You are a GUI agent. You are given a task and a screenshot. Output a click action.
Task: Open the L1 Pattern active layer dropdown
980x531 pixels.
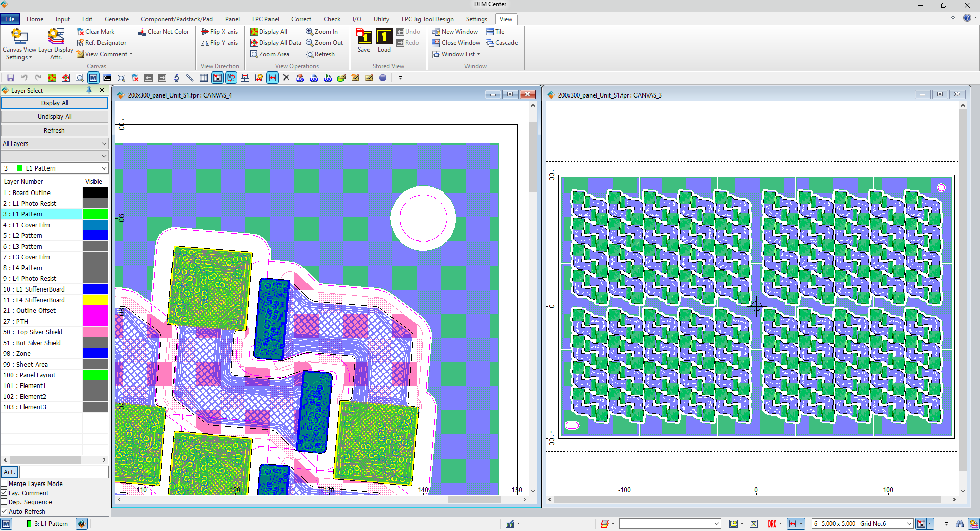click(x=55, y=168)
